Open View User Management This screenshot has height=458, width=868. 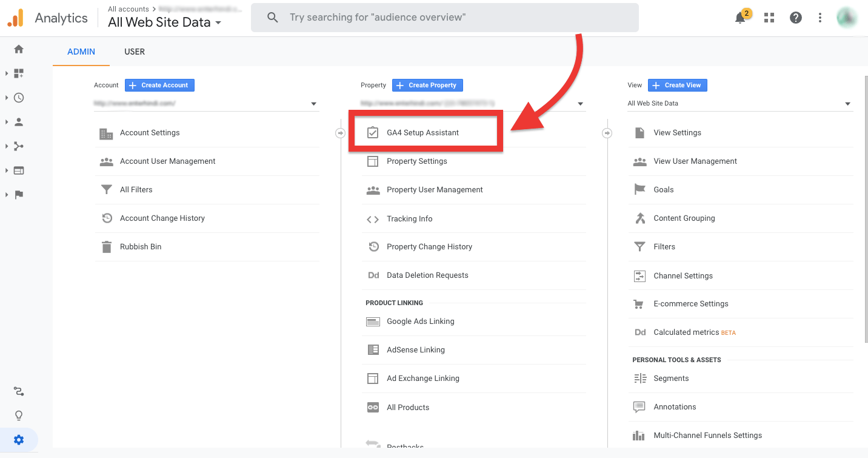(x=740, y=161)
